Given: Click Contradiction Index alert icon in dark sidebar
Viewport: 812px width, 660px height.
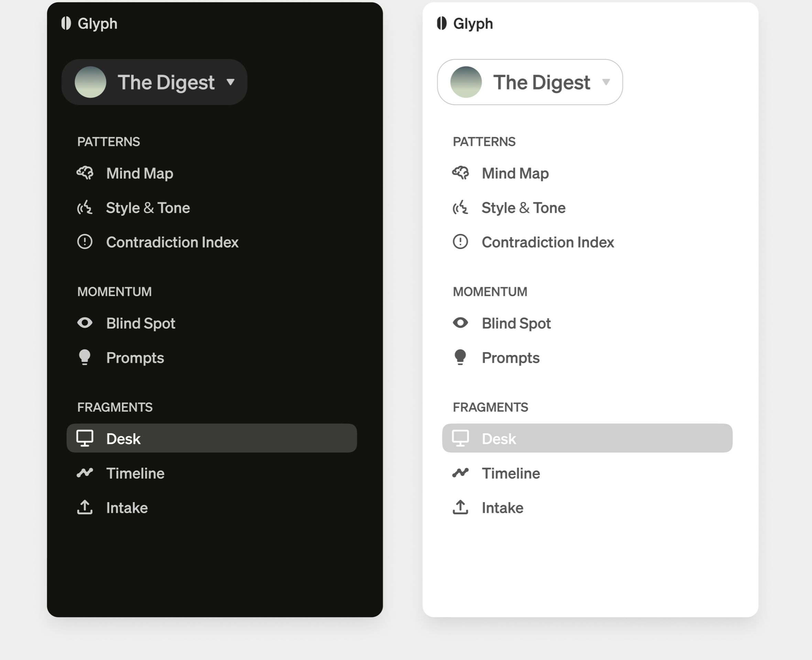Looking at the screenshot, I should coord(85,242).
